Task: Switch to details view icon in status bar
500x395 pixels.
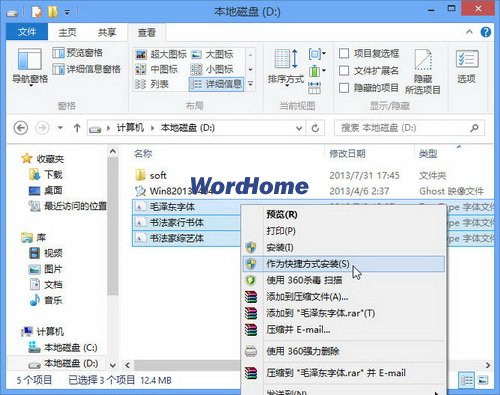Action: point(467,380)
